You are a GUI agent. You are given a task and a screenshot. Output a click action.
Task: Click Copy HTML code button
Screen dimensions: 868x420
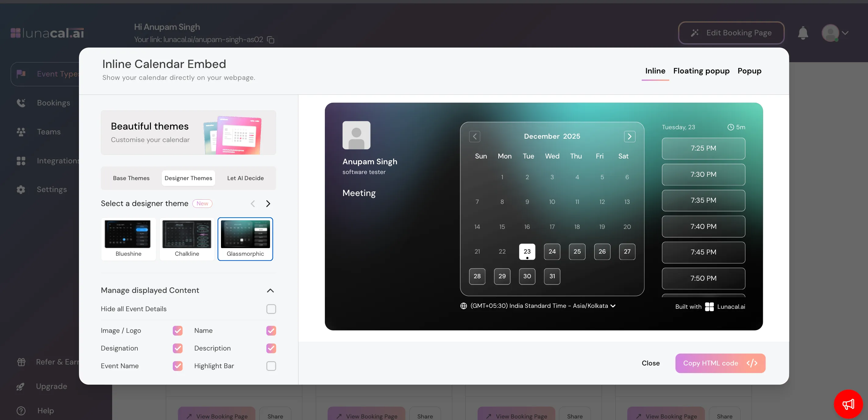tap(720, 363)
